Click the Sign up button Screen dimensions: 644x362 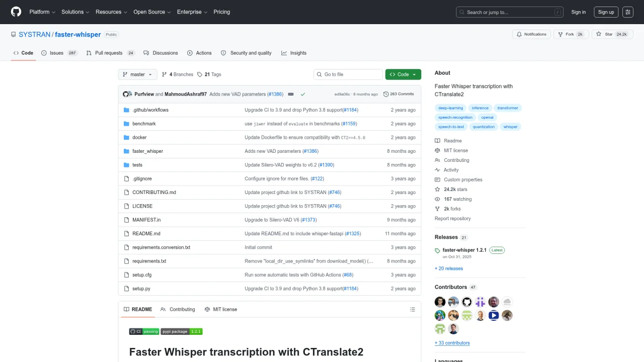point(606,12)
